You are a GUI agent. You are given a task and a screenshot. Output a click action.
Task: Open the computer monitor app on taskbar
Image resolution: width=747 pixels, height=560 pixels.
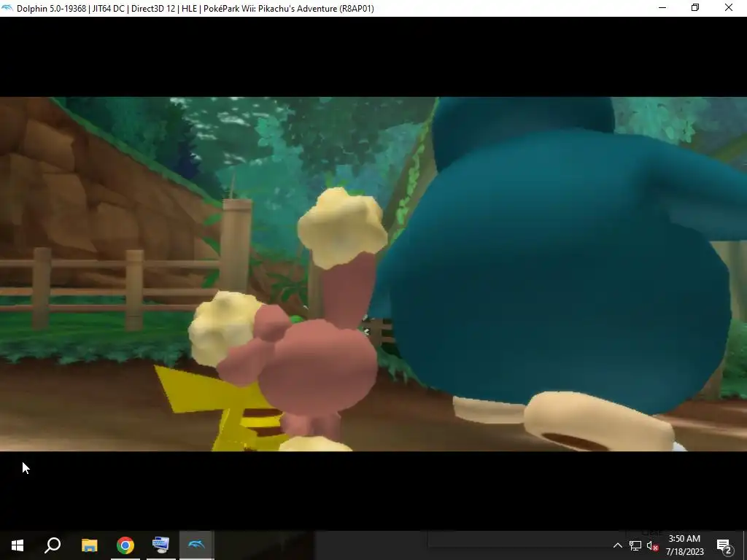[160, 545]
